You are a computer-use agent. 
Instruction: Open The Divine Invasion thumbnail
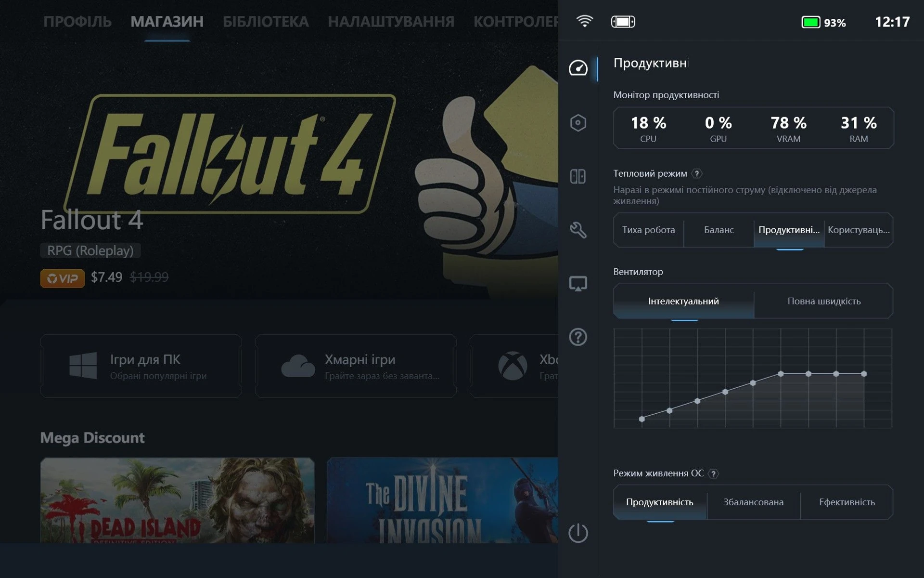click(x=442, y=500)
